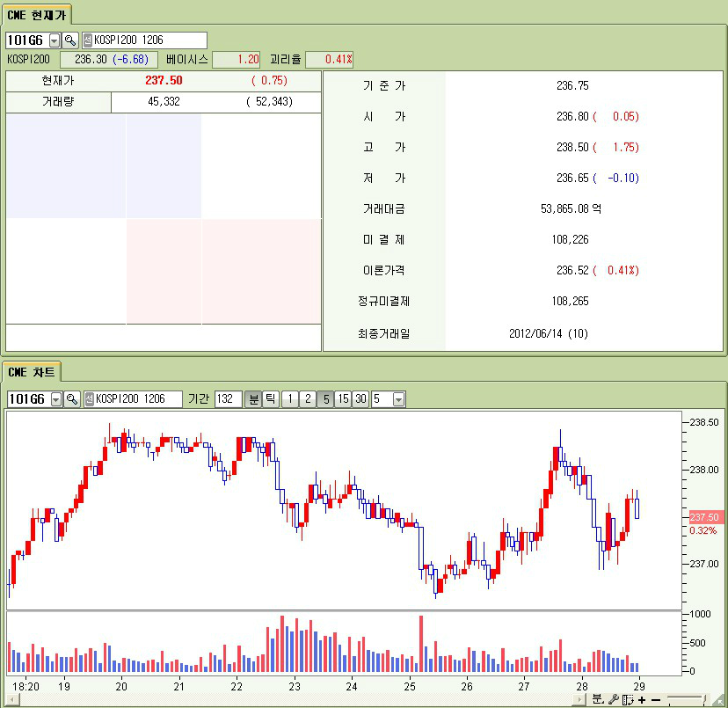Zoom in the chart with the plus icon
Viewport: 728px width, 708px height.
(x=642, y=699)
